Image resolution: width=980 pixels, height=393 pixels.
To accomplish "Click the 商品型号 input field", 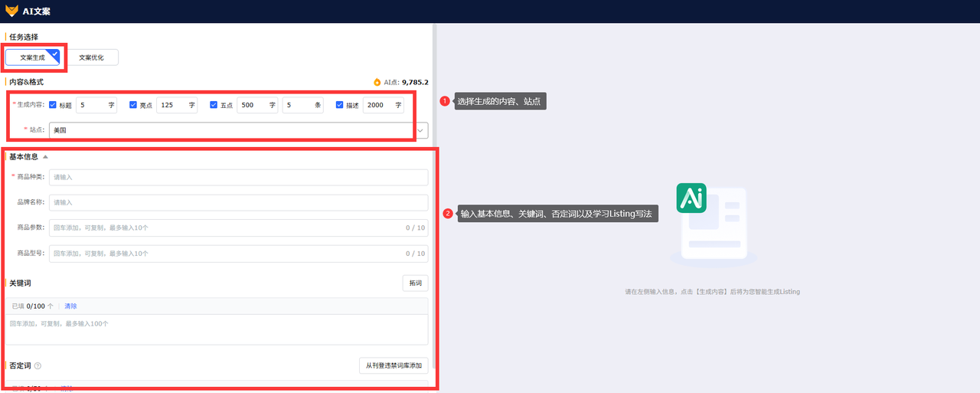I will [238, 254].
